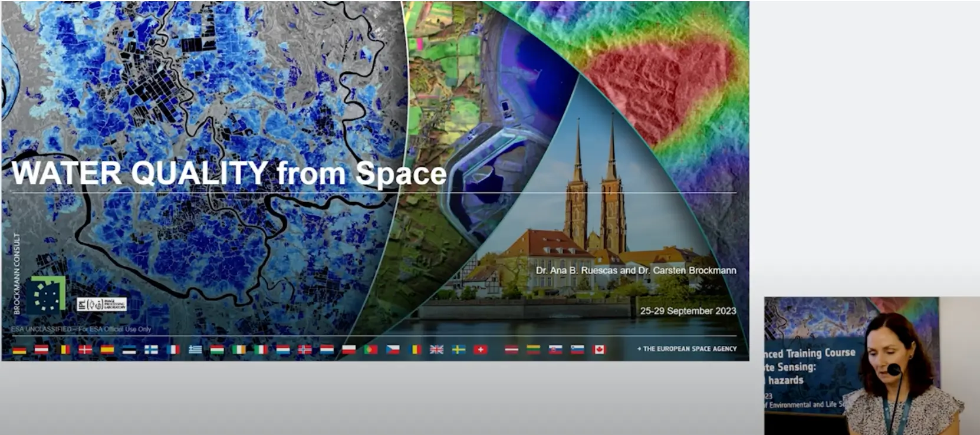This screenshot has height=435, width=980.
Task: Click 'Training Course' text on the speaker's backdrop
Action: coord(821,352)
